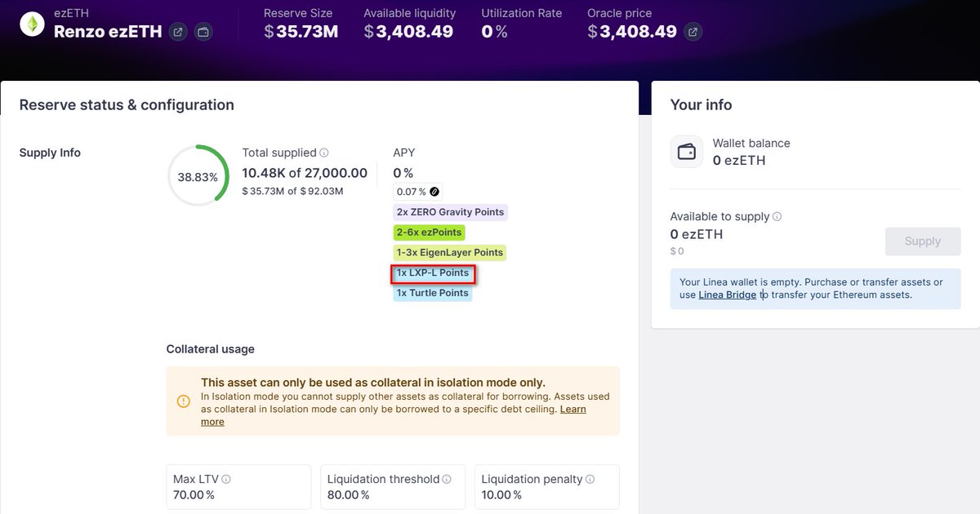
Task: Click the Max LTV 70.00 % value
Action: pos(194,495)
